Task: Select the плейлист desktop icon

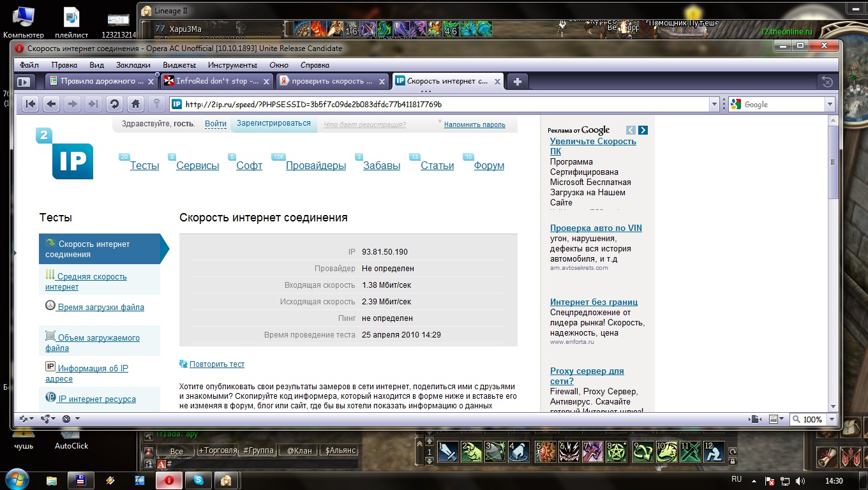Action: pos(71,22)
